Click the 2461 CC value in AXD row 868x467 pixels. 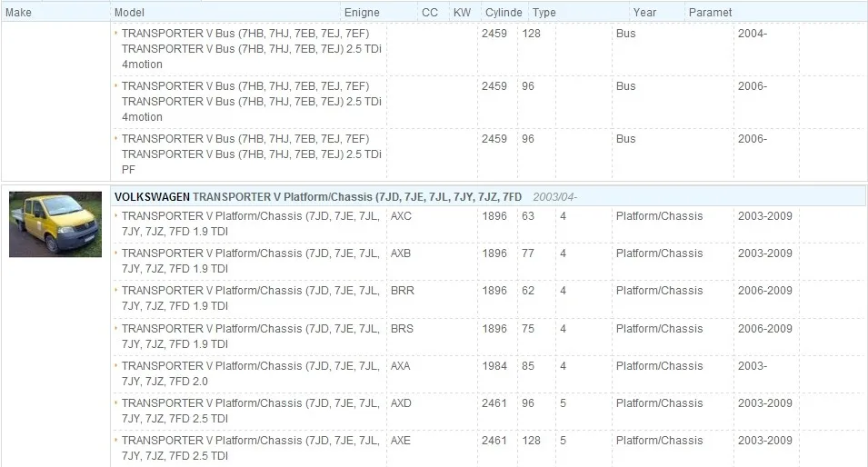(x=494, y=402)
